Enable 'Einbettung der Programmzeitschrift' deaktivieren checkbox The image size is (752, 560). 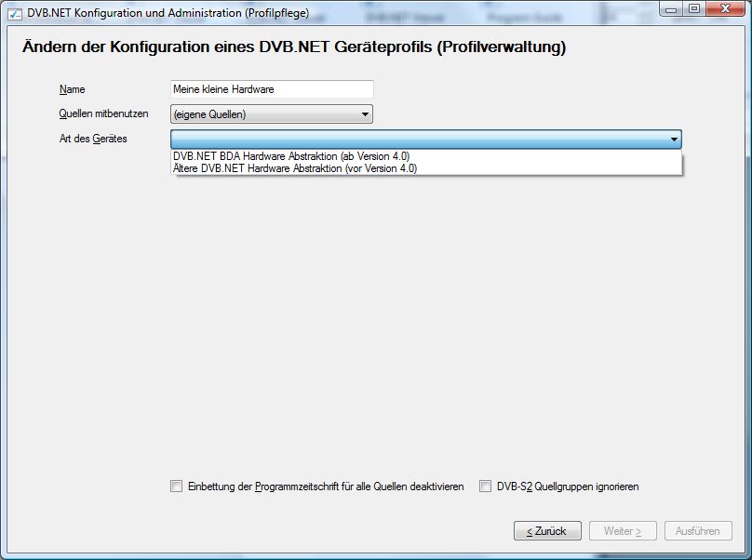177,487
